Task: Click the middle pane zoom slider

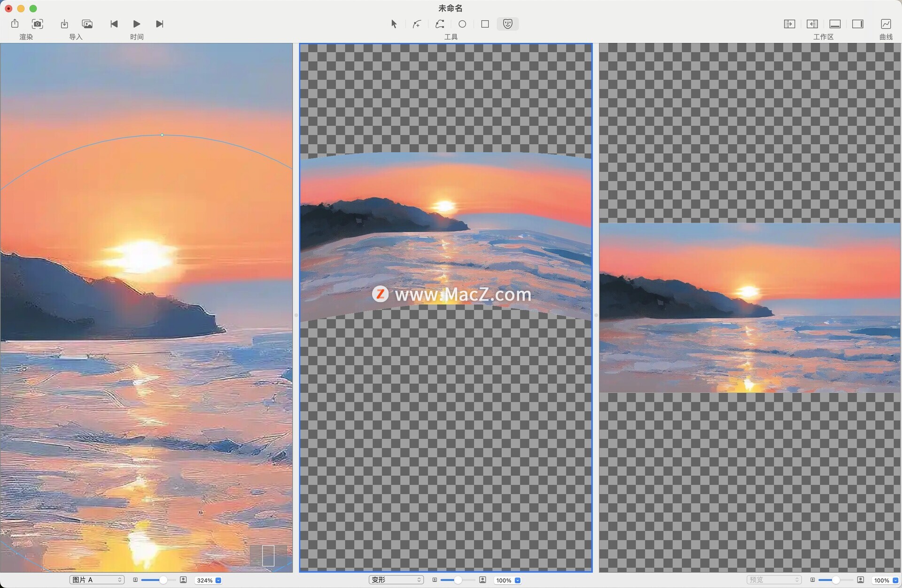Action: (458, 580)
